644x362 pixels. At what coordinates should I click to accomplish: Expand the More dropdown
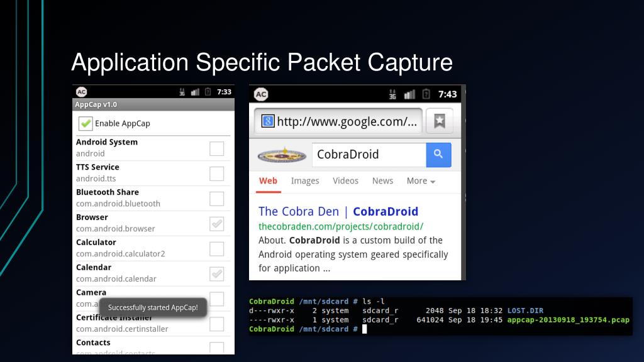click(x=421, y=181)
